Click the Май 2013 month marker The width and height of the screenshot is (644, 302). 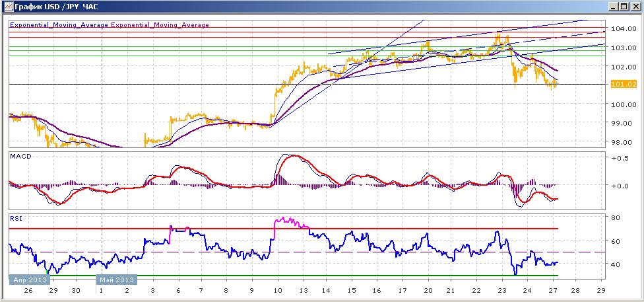[x=117, y=280]
